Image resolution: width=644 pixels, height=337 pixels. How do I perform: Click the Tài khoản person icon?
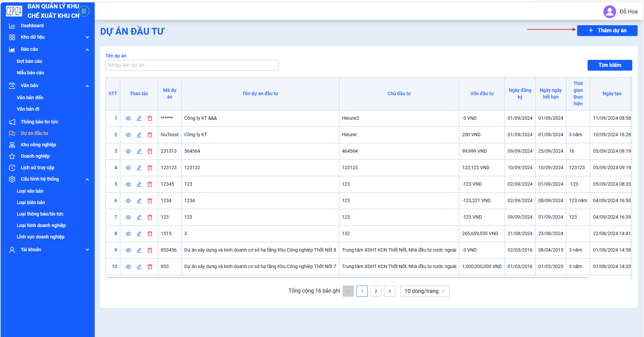click(12, 250)
